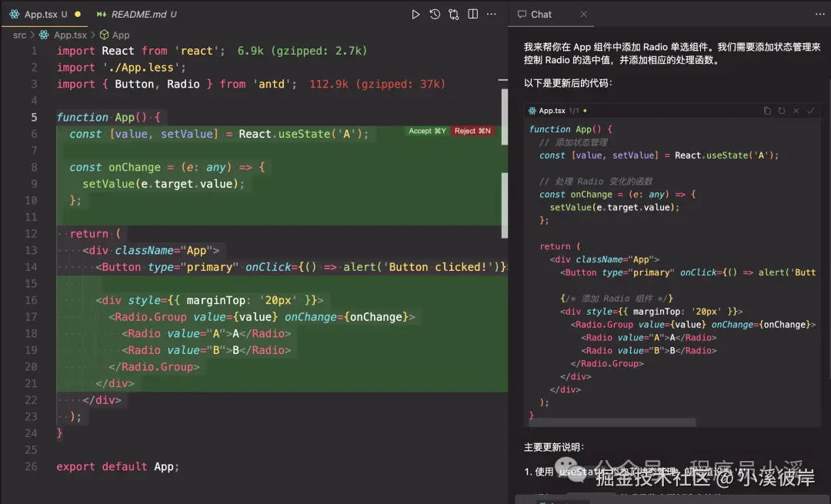The height and width of the screenshot is (504, 831).
Task: Click '{/* 添加 Radio 组件 */}' comment in chat
Action: pyautogui.click(x=616, y=299)
